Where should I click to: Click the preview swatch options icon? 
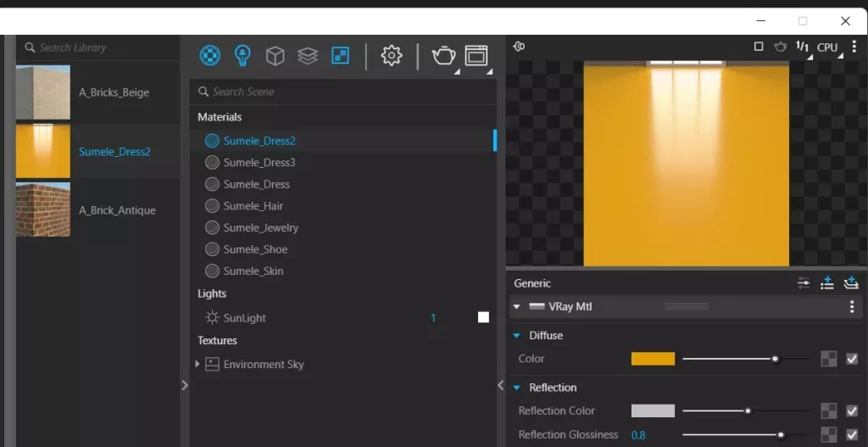click(x=519, y=47)
